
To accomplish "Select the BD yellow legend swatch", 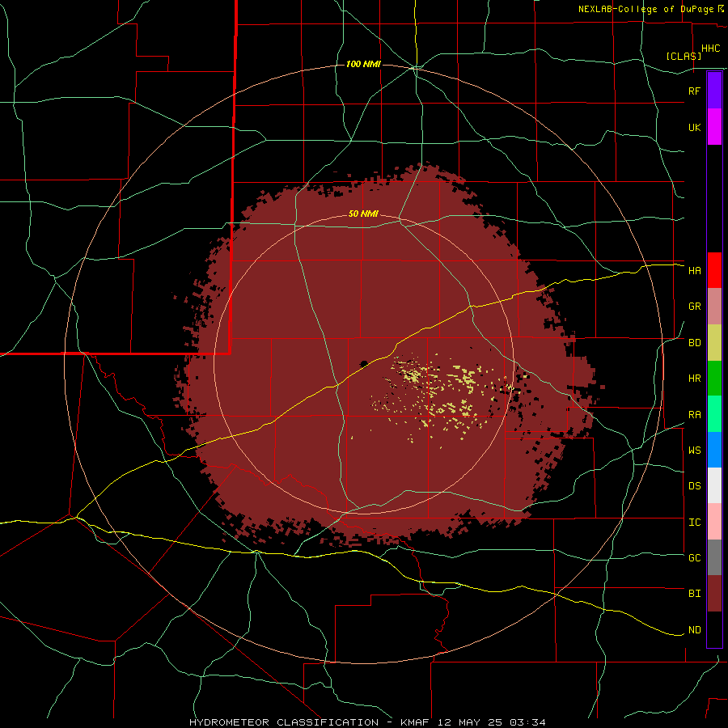I will pos(714,342).
